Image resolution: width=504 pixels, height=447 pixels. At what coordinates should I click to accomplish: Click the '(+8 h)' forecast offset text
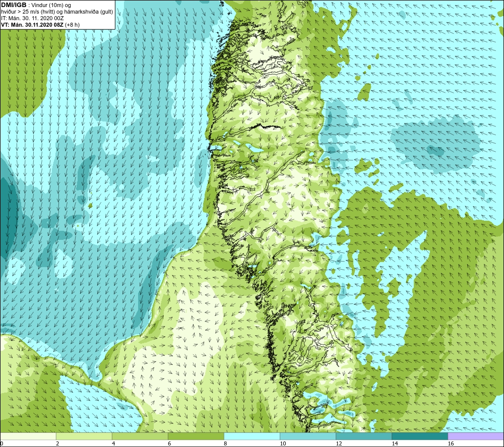click(72, 25)
